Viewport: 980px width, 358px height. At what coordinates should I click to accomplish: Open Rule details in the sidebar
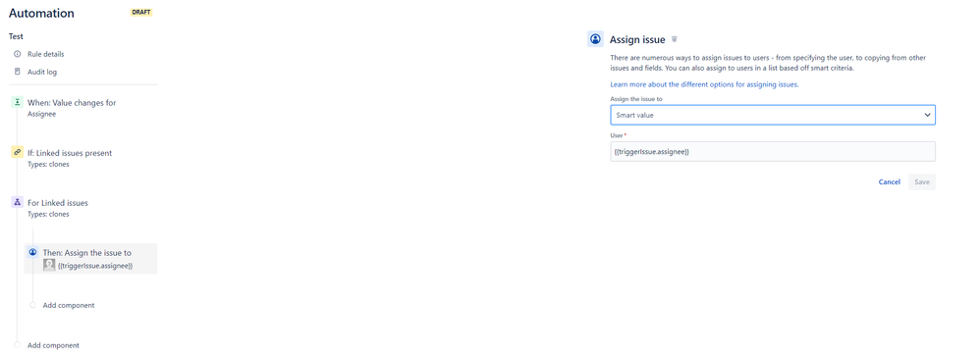(x=45, y=54)
